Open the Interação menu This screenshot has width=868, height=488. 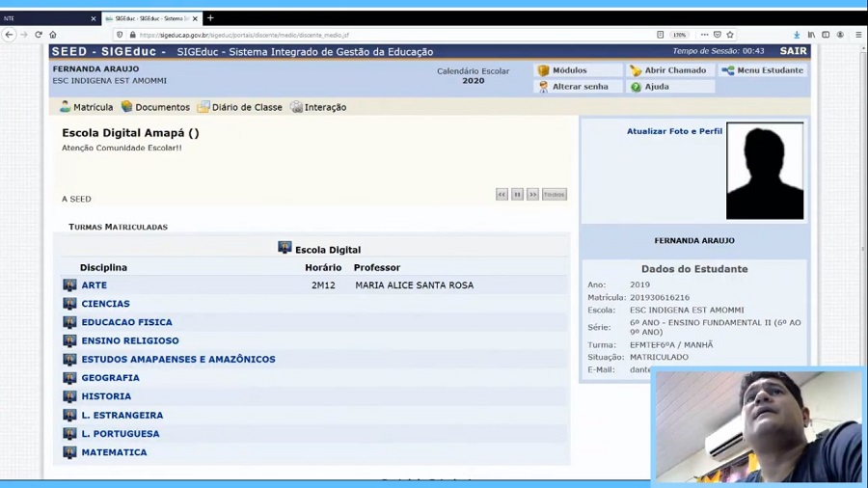pos(318,107)
